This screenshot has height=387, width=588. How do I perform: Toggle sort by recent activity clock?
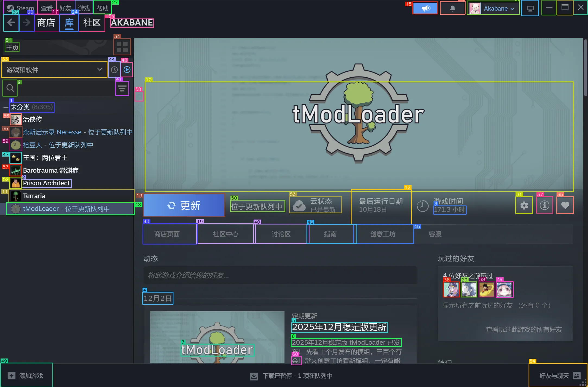click(x=114, y=70)
